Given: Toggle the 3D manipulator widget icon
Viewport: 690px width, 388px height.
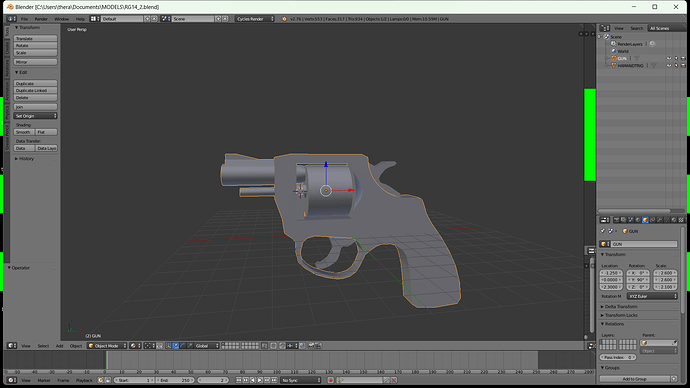Looking at the screenshot, I should [x=168, y=346].
